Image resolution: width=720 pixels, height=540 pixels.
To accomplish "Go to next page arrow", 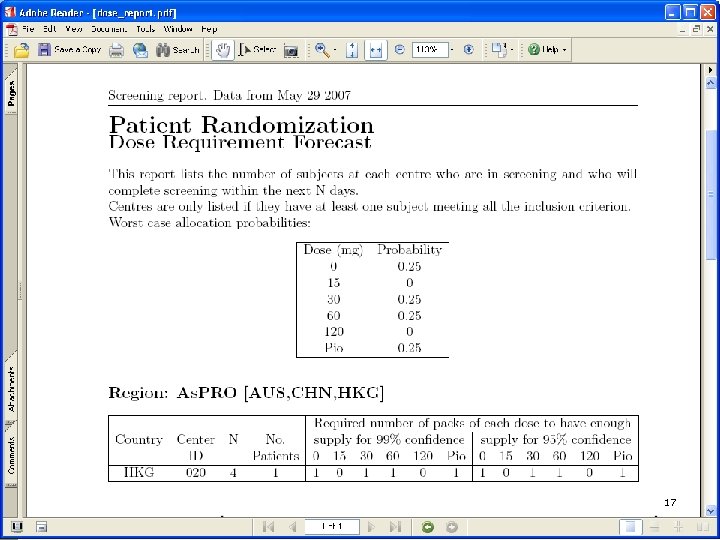I will [371, 527].
